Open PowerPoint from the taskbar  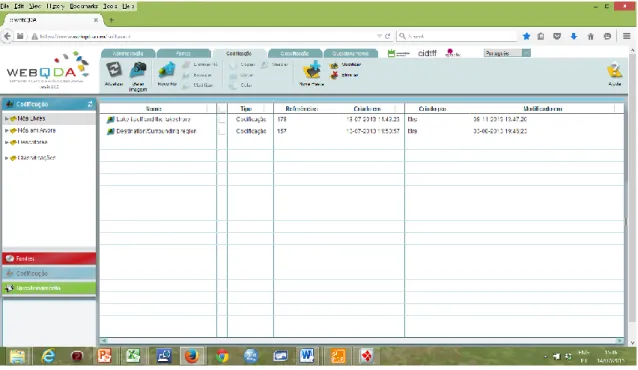pos(105,357)
